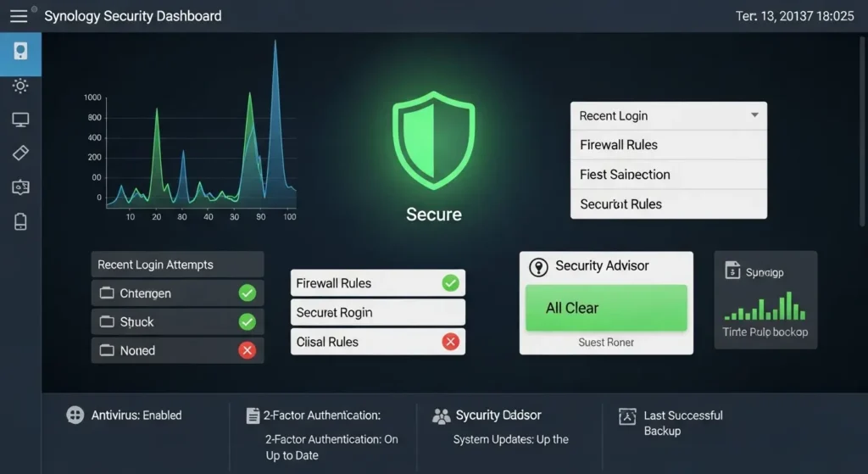Open the mobile device sidebar icon
This screenshot has width=868, height=474.
[x=20, y=221]
